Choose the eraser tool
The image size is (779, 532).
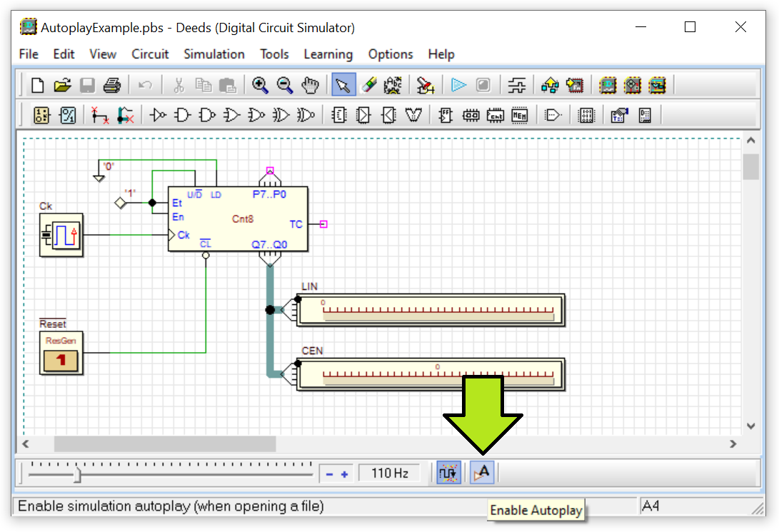click(369, 86)
